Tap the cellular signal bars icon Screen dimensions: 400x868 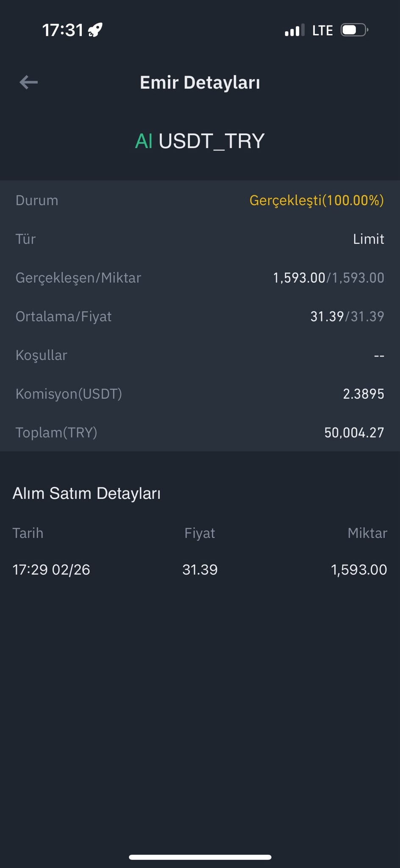(x=294, y=31)
